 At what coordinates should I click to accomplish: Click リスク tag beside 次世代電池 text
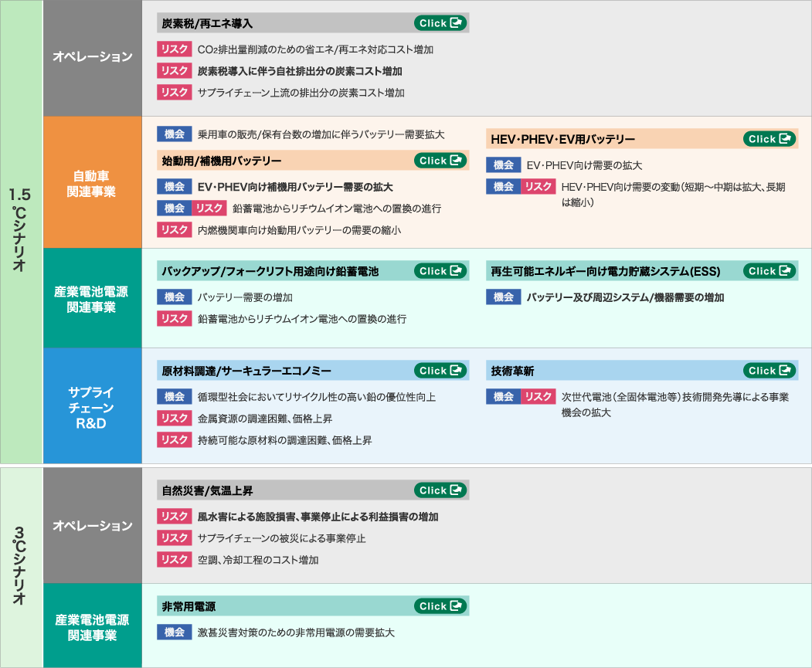tap(538, 397)
